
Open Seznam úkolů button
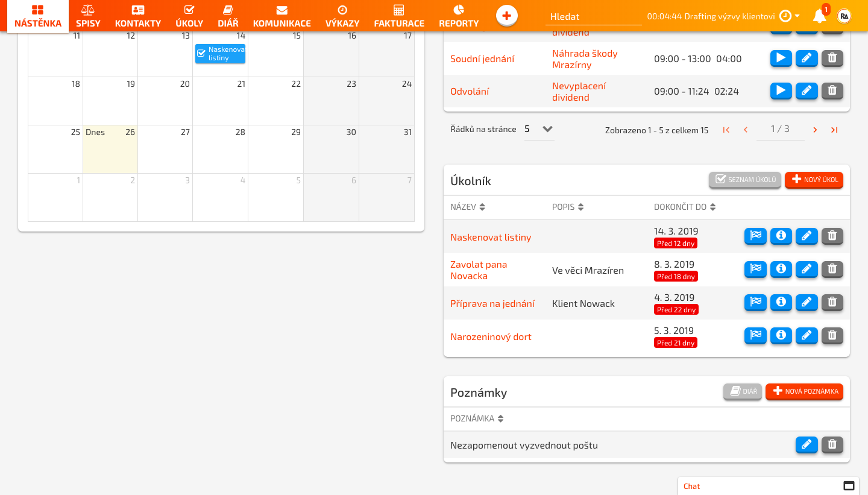[745, 180]
